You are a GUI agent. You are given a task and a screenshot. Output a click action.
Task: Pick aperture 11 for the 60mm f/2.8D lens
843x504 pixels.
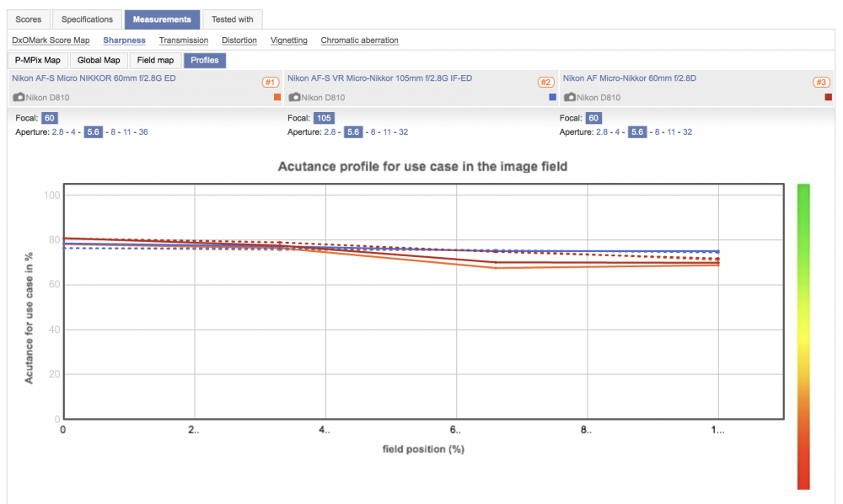pyautogui.click(x=671, y=132)
